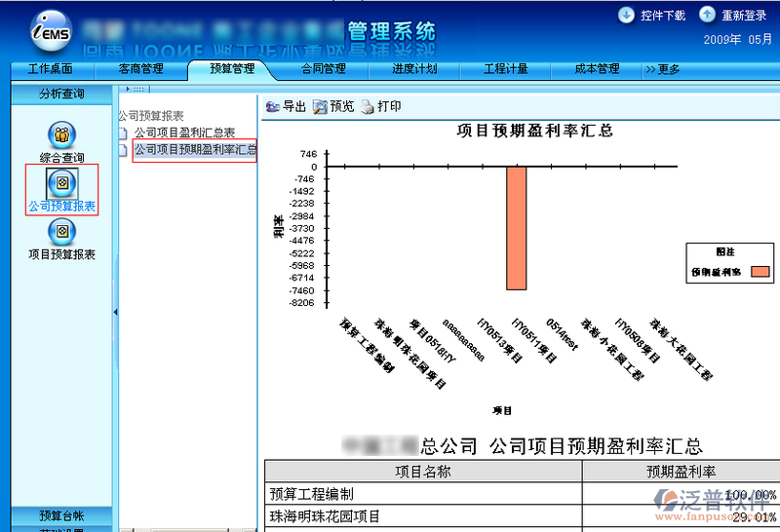This screenshot has width=780, height=532.
Task: Select the 项目预算报表 sidebar icon
Action: click(61, 231)
